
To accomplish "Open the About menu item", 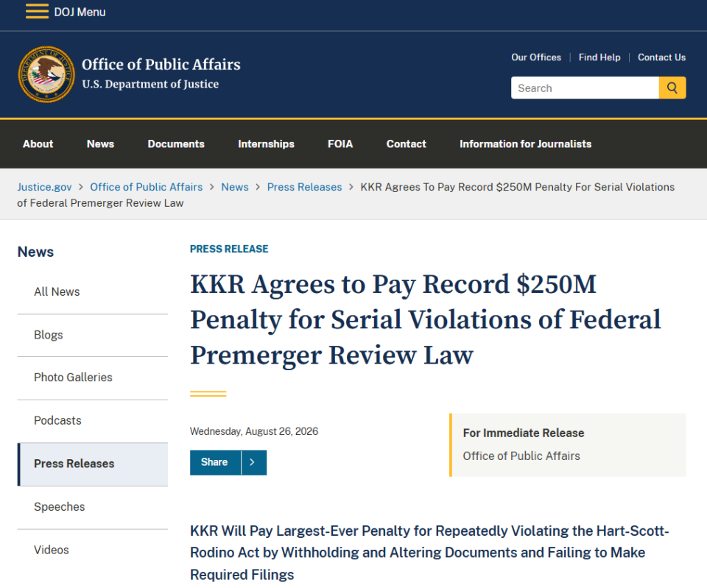I will [38, 144].
